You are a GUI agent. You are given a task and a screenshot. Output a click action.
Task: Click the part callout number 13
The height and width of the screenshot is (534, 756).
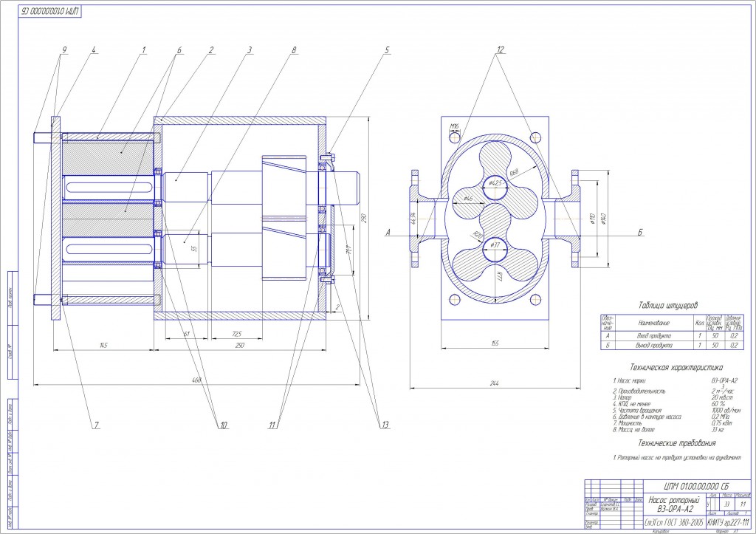385,425
